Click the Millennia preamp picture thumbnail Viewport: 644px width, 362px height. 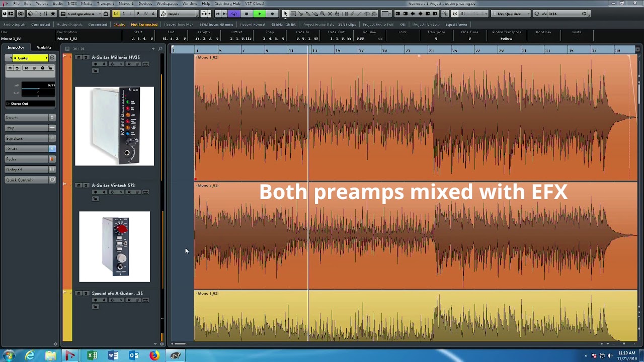(115, 126)
